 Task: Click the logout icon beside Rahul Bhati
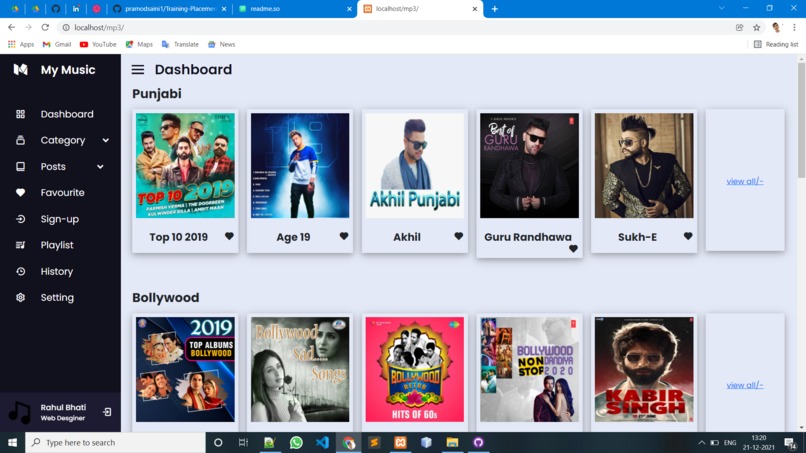click(x=107, y=412)
